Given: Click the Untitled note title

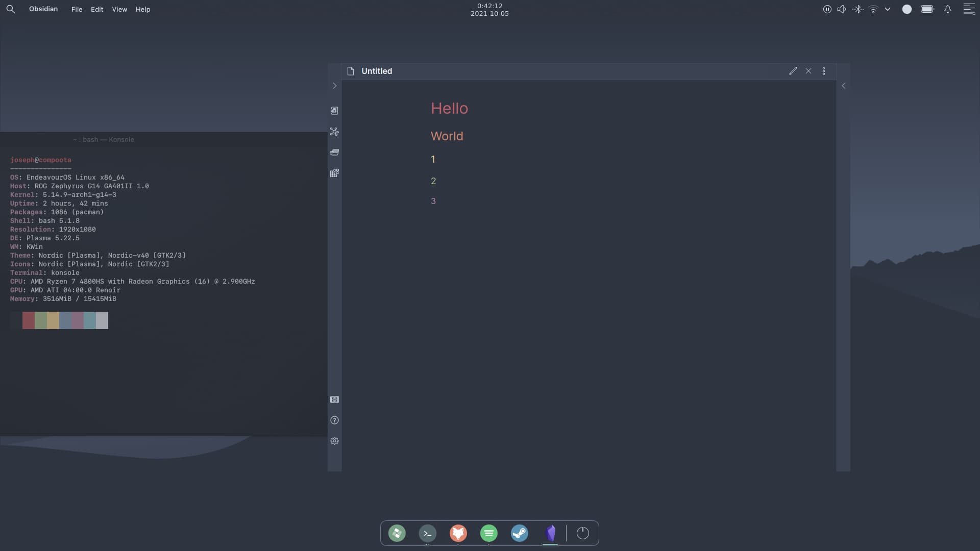Looking at the screenshot, I should [377, 71].
